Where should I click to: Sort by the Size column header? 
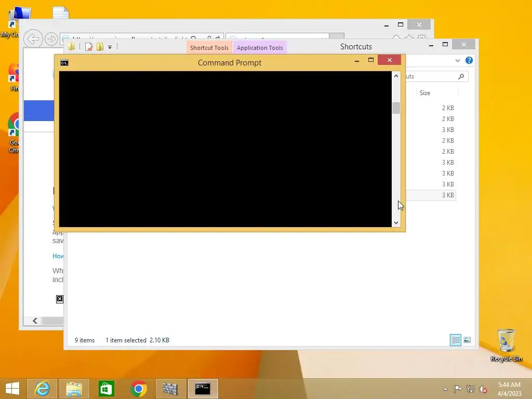pyautogui.click(x=436, y=92)
